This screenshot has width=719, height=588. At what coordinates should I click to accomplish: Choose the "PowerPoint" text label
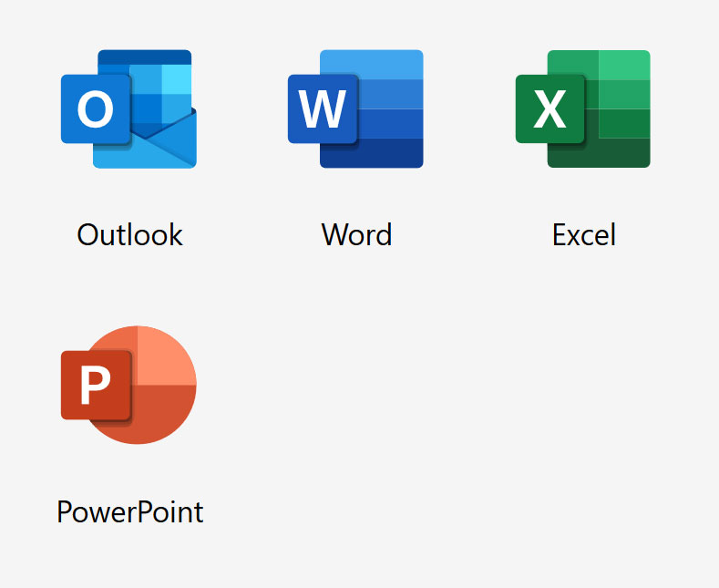pyautogui.click(x=129, y=511)
